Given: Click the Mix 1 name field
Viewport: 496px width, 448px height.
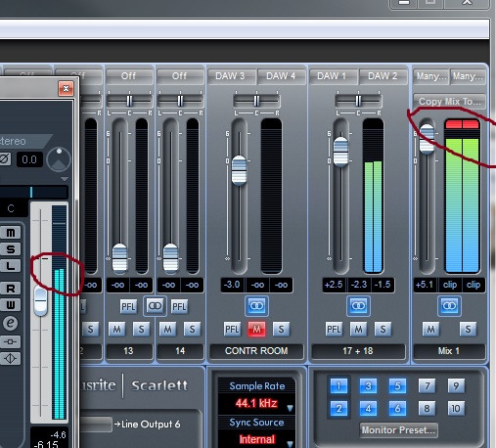Looking at the screenshot, I should pos(449,351).
